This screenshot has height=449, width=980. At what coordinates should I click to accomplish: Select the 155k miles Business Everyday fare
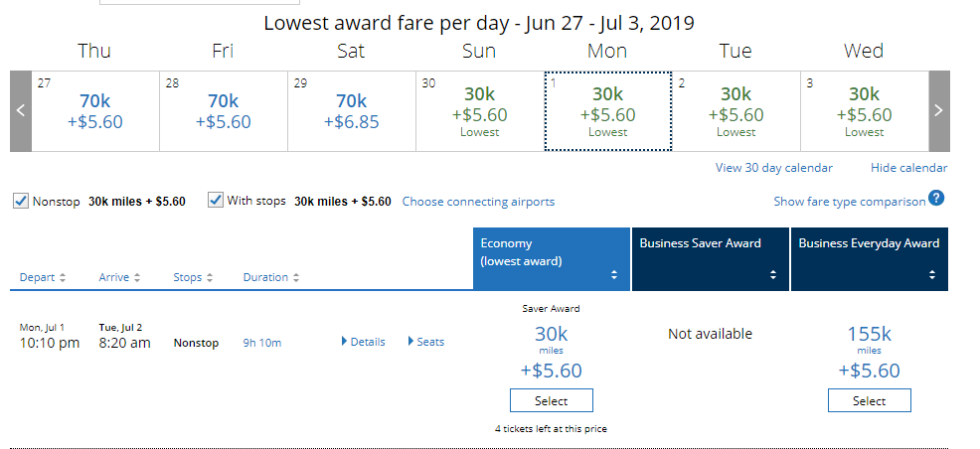click(869, 401)
